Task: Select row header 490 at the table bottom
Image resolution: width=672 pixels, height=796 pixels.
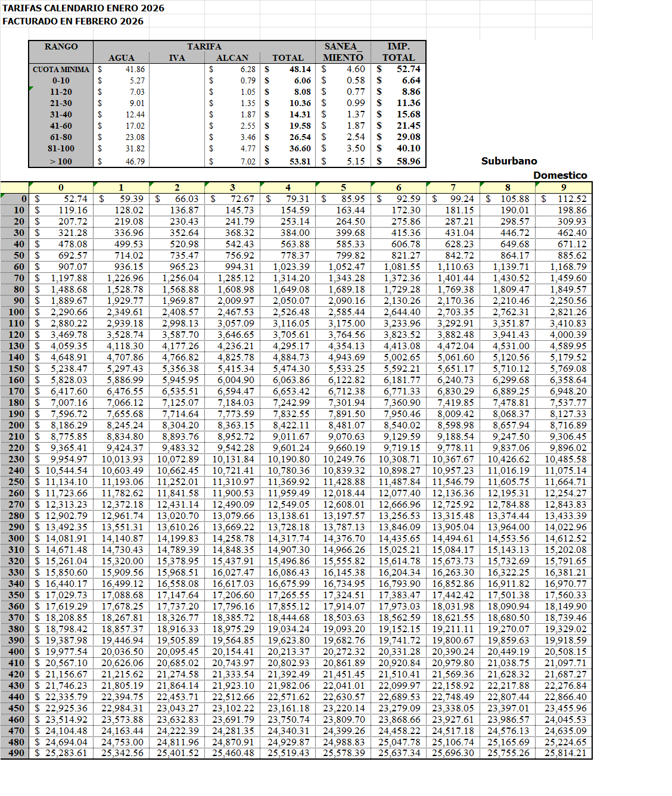Action: pyautogui.click(x=16, y=753)
